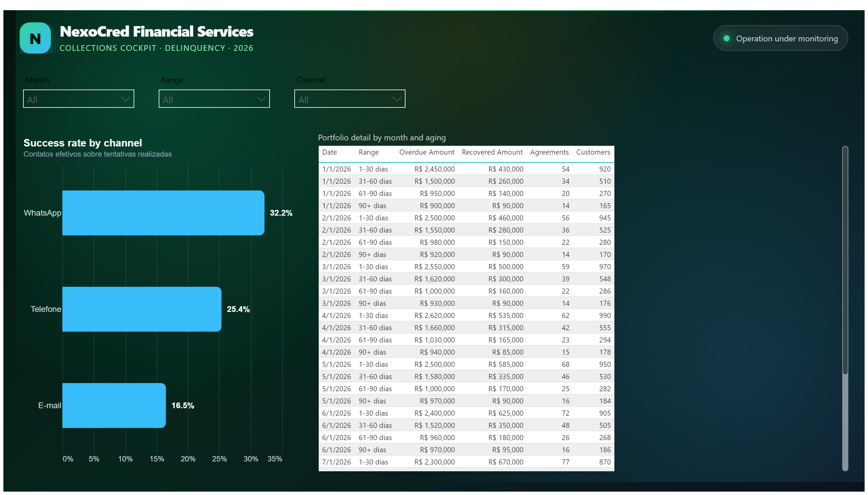Click the 25.4% Telefone data label
The width and height of the screenshot is (868, 495).
tap(238, 309)
